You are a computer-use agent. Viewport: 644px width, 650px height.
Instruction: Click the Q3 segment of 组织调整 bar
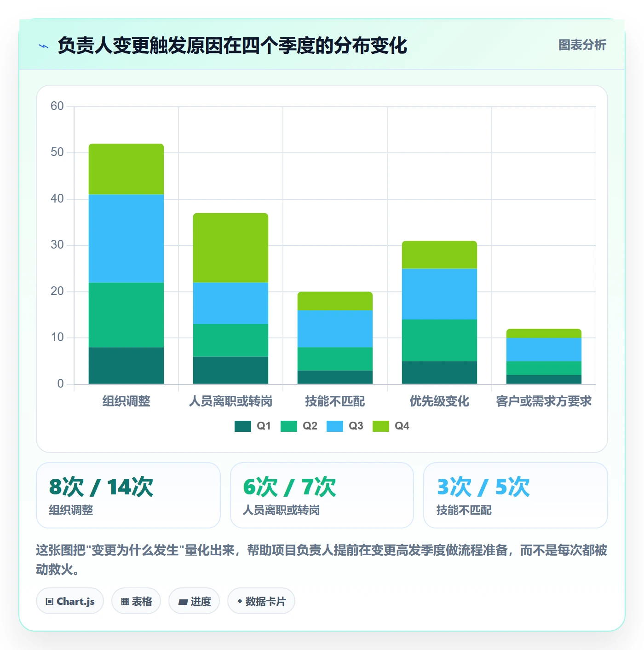pyautogui.click(x=126, y=238)
